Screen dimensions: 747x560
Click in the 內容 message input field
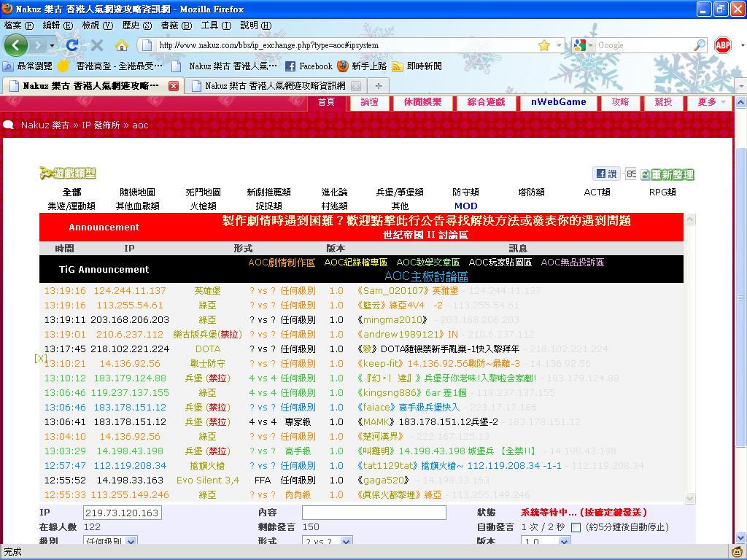[x=374, y=513]
